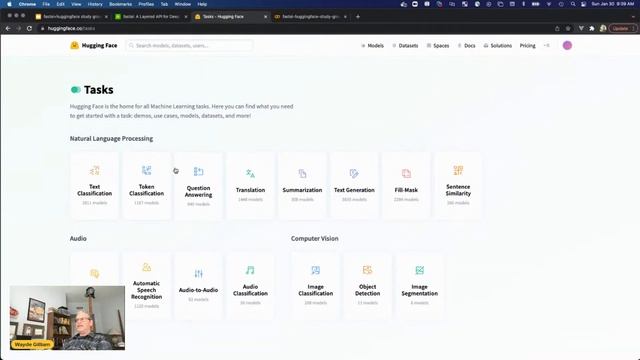The width and height of the screenshot is (640, 360).
Task: Open a new browser tab
Action: pos(358,17)
